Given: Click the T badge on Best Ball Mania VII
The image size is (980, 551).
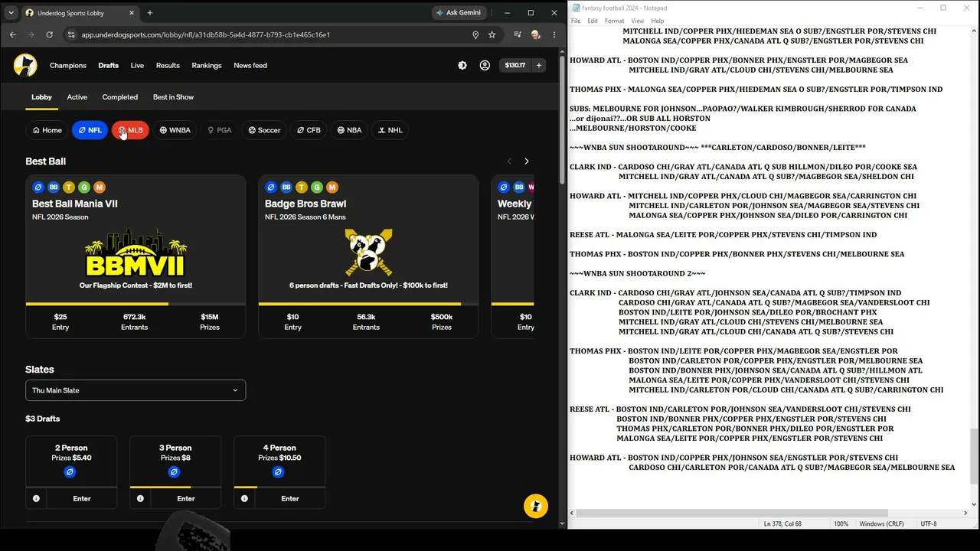Looking at the screenshot, I should 69,187.
